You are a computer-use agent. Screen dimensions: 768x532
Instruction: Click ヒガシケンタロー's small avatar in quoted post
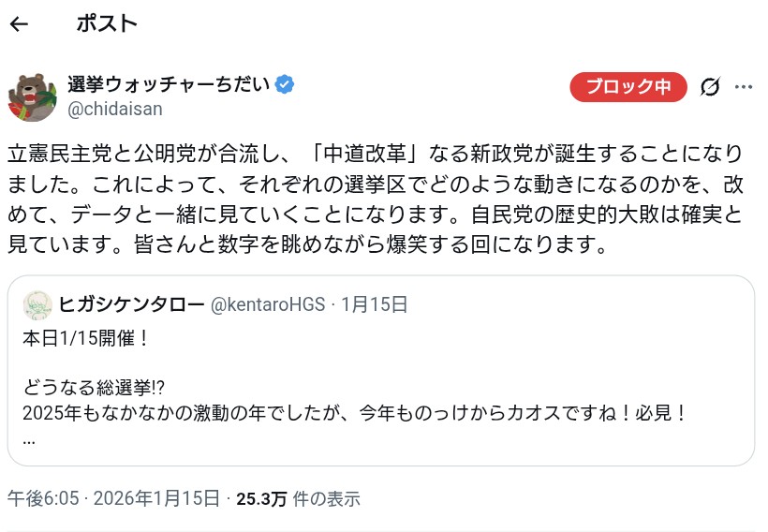pos(37,304)
